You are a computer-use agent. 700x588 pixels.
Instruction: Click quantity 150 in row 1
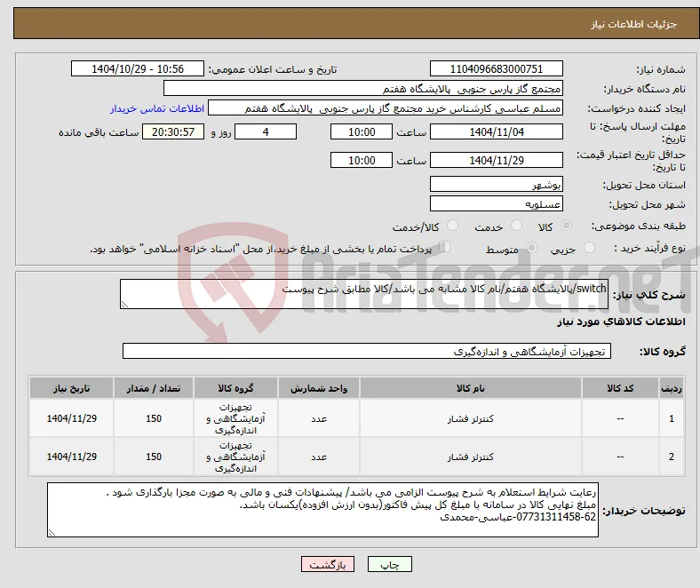tap(154, 418)
